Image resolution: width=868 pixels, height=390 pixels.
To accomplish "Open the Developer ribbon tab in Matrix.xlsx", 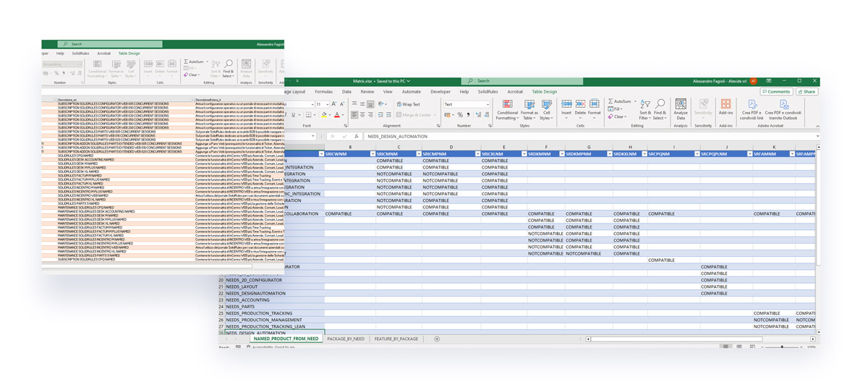I will coord(441,92).
